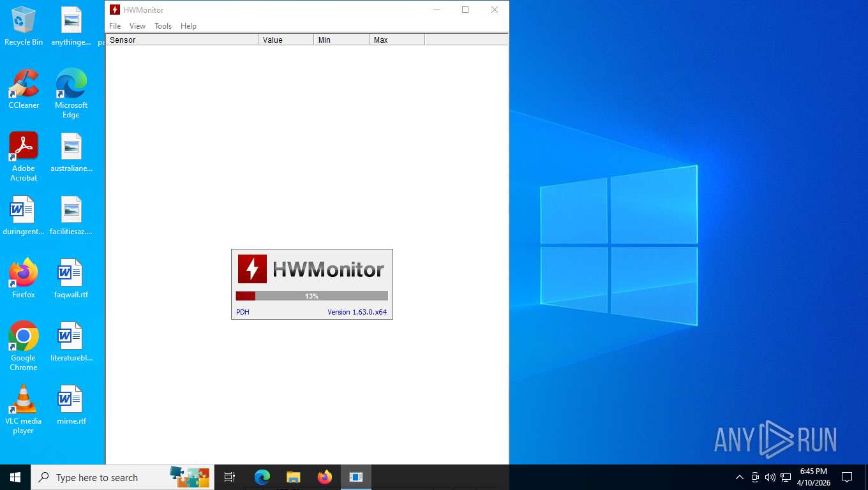Select the CCleaner desktop shortcut
The width and height of the screenshot is (868, 490).
[24, 89]
